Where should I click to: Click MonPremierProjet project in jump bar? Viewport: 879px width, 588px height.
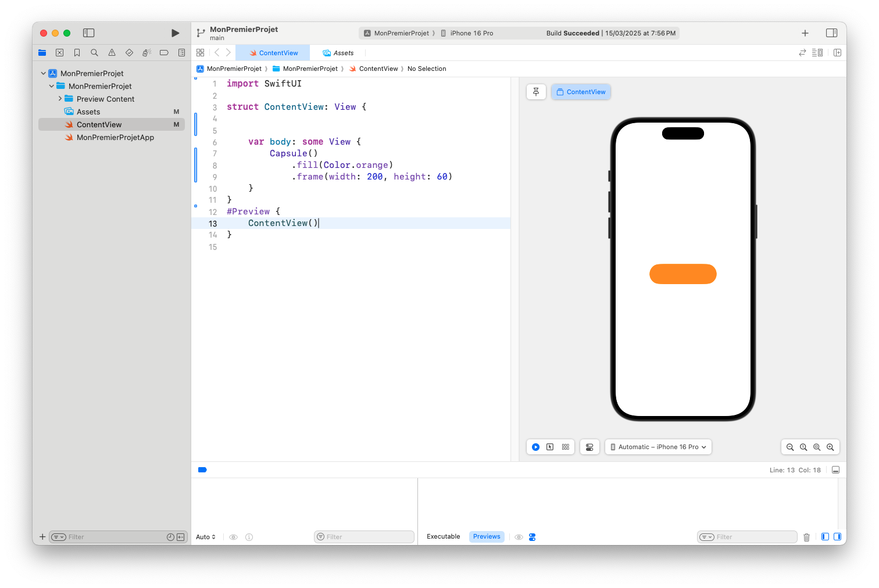coord(229,69)
